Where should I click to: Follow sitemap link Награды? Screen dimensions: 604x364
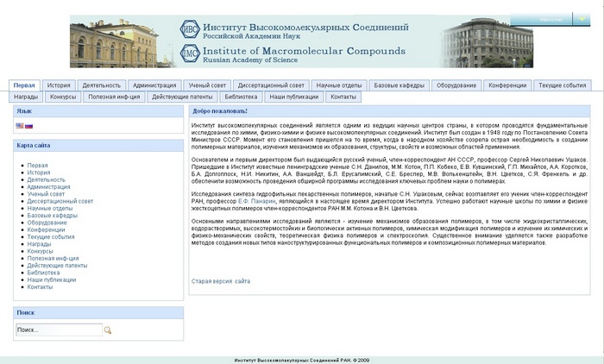click(x=39, y=244)
